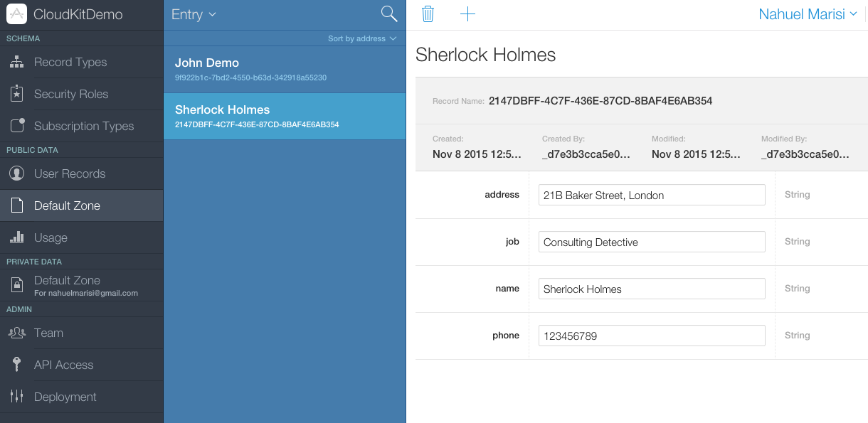Screen dimensions: 868x423
Task: Click the public Default Zone document icon
Action: 17,205
